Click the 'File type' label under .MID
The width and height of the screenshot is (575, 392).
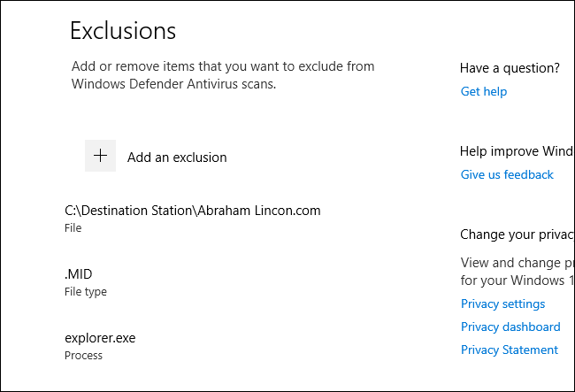(86, 292)
